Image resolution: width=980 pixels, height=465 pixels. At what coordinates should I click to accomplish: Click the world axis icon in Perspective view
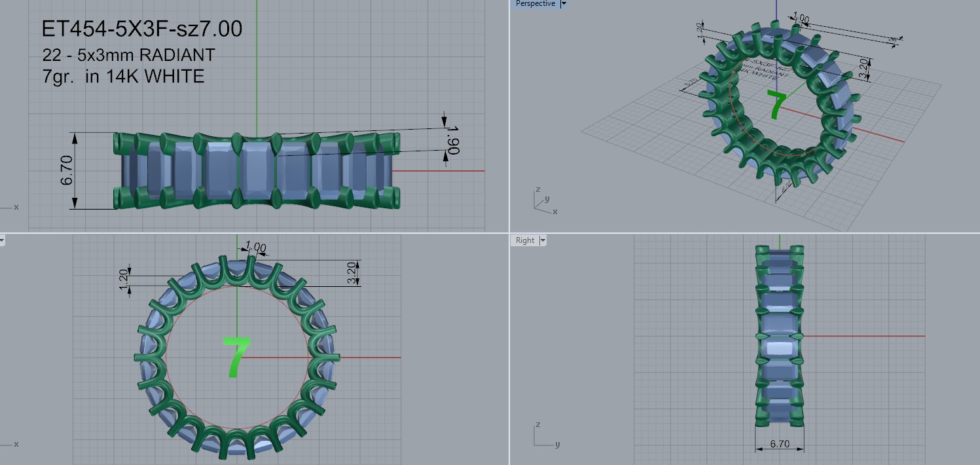(543, 201)
